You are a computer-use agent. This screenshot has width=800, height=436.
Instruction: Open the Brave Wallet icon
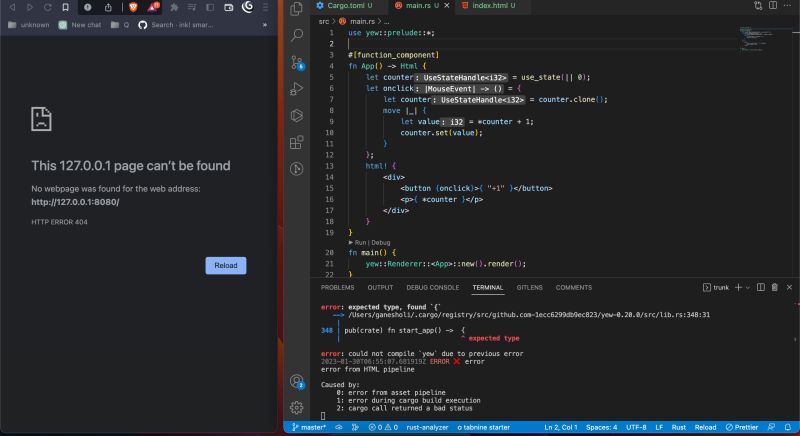229,7
